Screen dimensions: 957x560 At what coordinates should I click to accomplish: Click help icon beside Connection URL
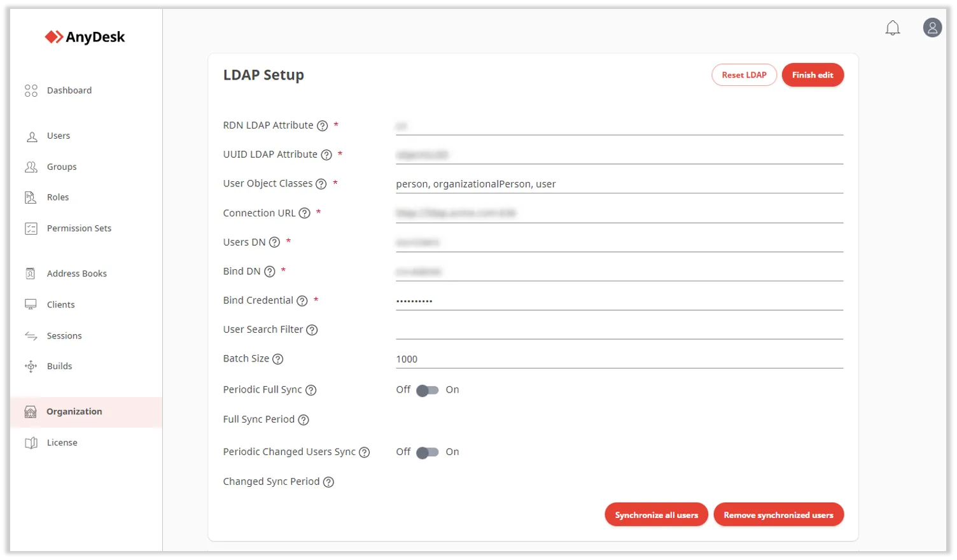tap(305, 213)
